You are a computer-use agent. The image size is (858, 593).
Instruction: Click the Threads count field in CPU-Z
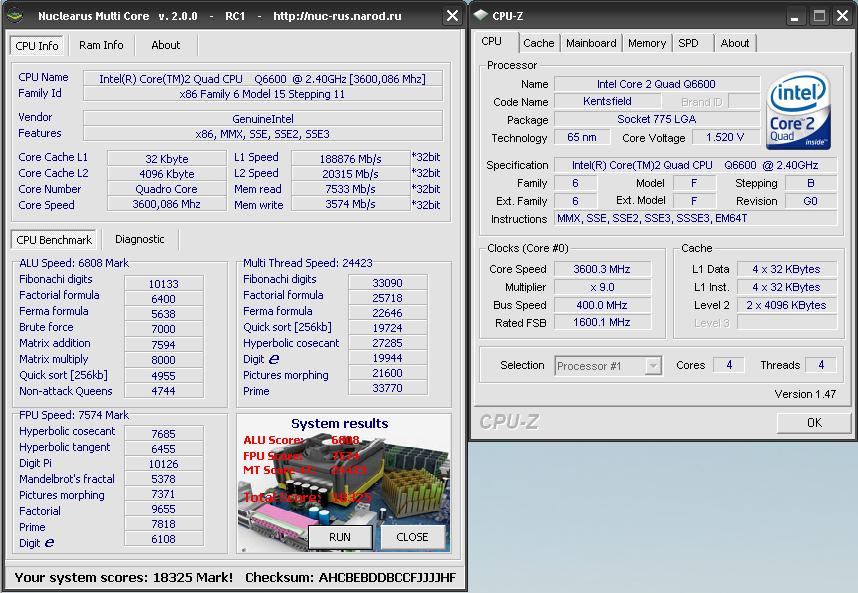point(821,365)
